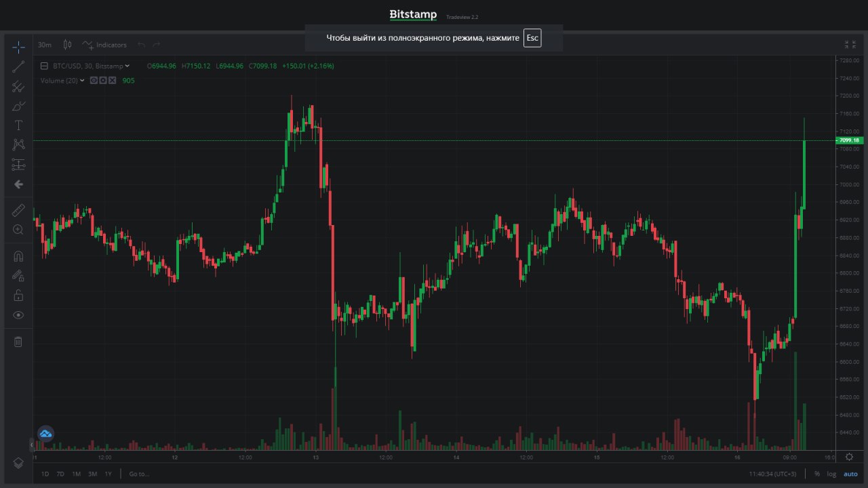868x488 pixels.
Task: Select the 1M date range
Action: tap(77, 474)
